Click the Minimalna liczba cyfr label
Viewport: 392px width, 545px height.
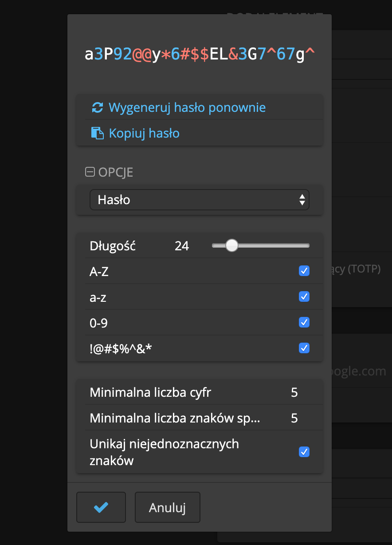[150, 392]
